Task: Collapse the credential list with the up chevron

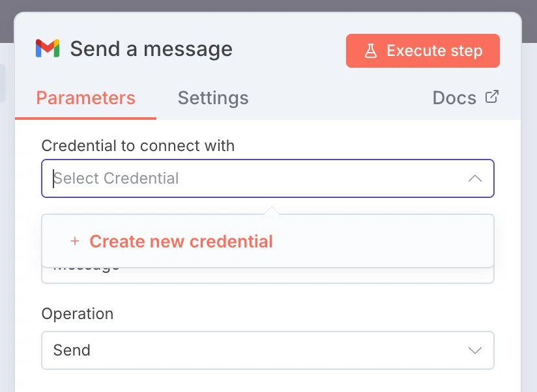Action: click(x=475, y=178)
